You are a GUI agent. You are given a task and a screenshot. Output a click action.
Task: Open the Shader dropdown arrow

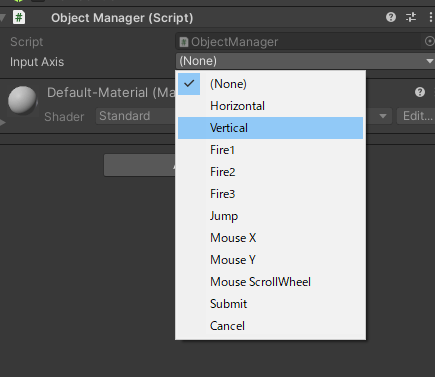click(383, 116)
